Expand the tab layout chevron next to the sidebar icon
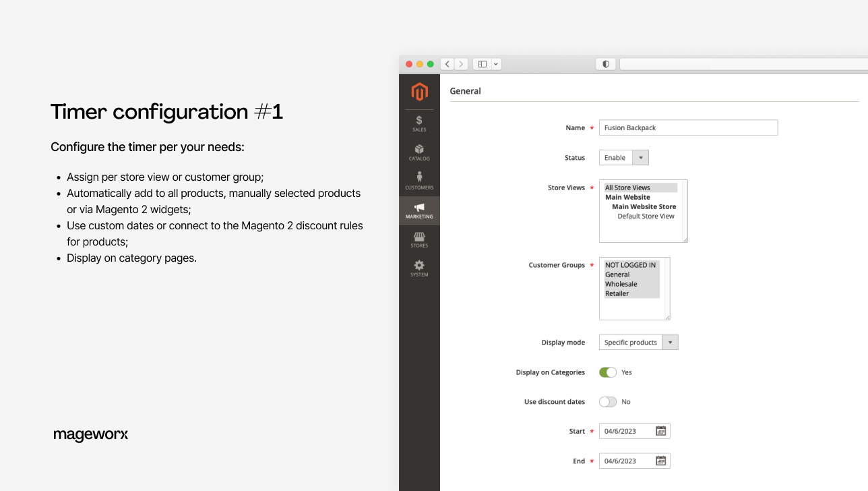 click(x=496, y=63)
